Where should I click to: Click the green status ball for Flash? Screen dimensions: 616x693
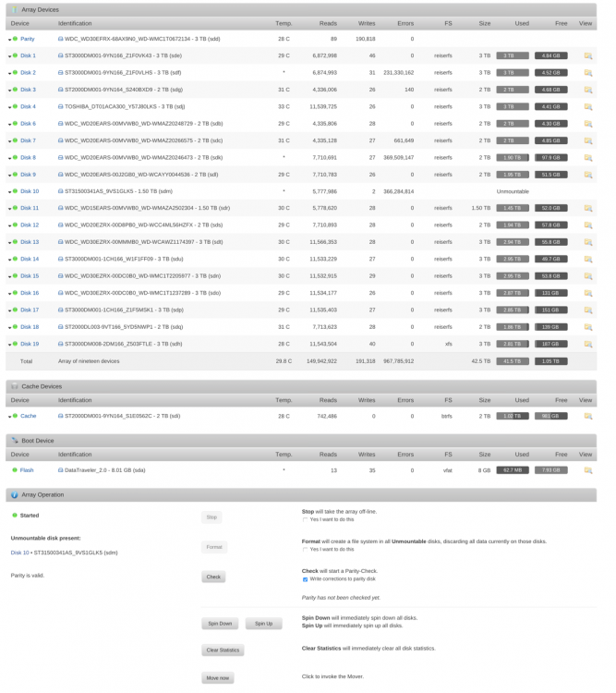[15, 469]
